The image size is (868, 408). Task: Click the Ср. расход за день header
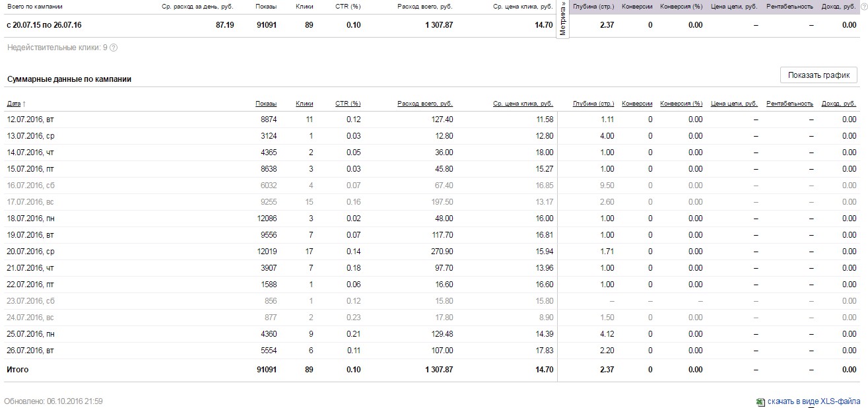tap(197, 7)
